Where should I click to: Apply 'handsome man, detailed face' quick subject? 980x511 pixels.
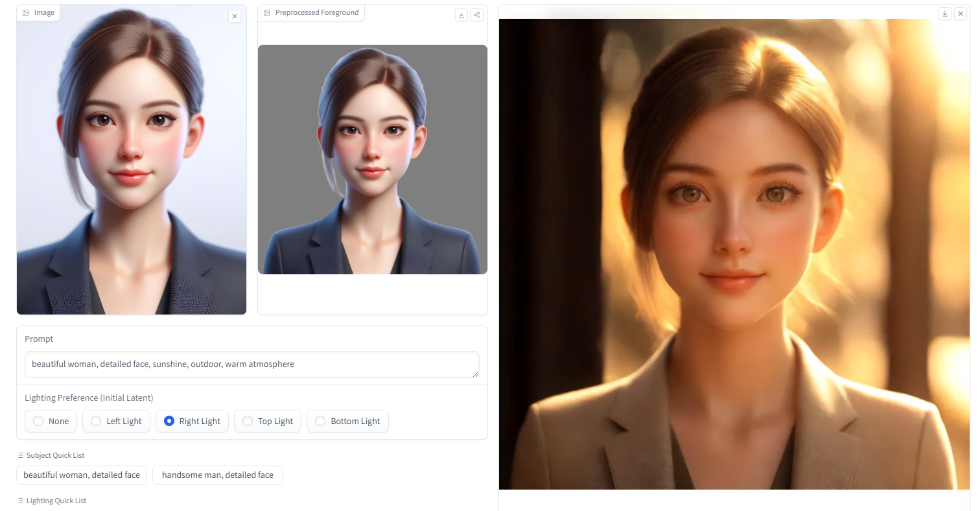[218, 475]
